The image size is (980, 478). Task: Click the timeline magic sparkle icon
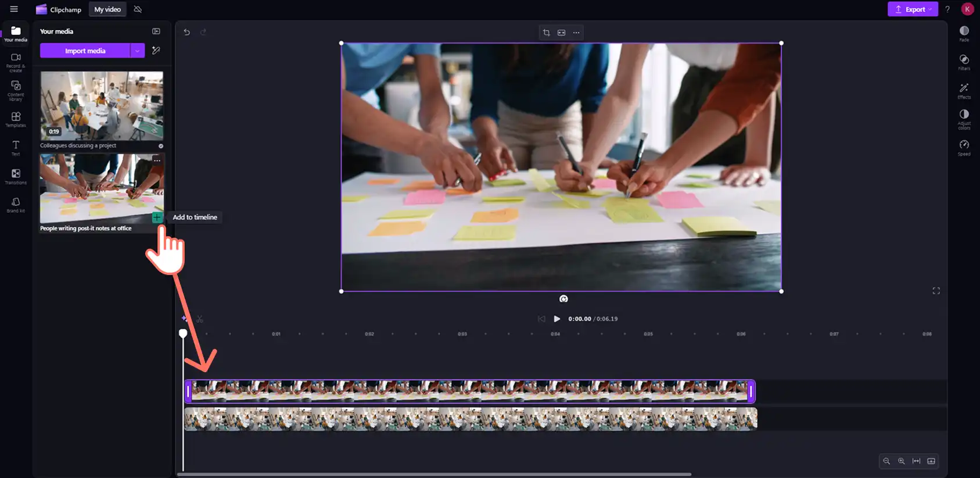pyautogui.click(x=184, y=319)
